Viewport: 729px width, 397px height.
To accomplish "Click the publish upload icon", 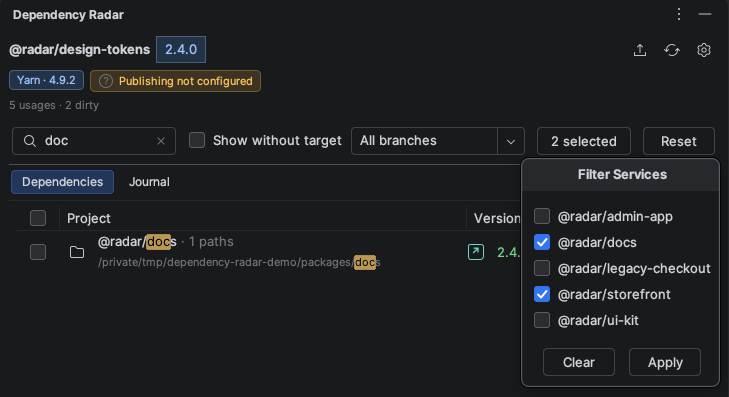I will (640, 50).
